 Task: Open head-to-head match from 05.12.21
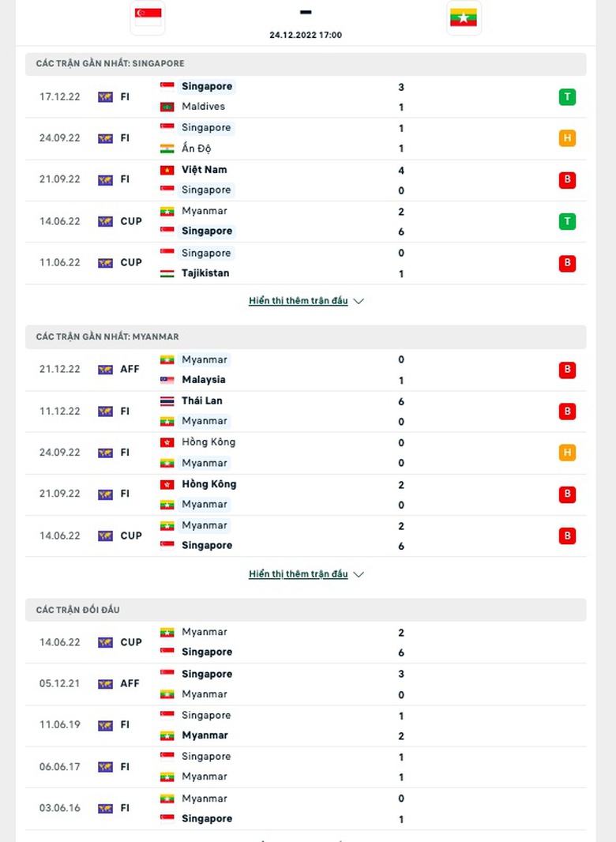click(306, 684)
